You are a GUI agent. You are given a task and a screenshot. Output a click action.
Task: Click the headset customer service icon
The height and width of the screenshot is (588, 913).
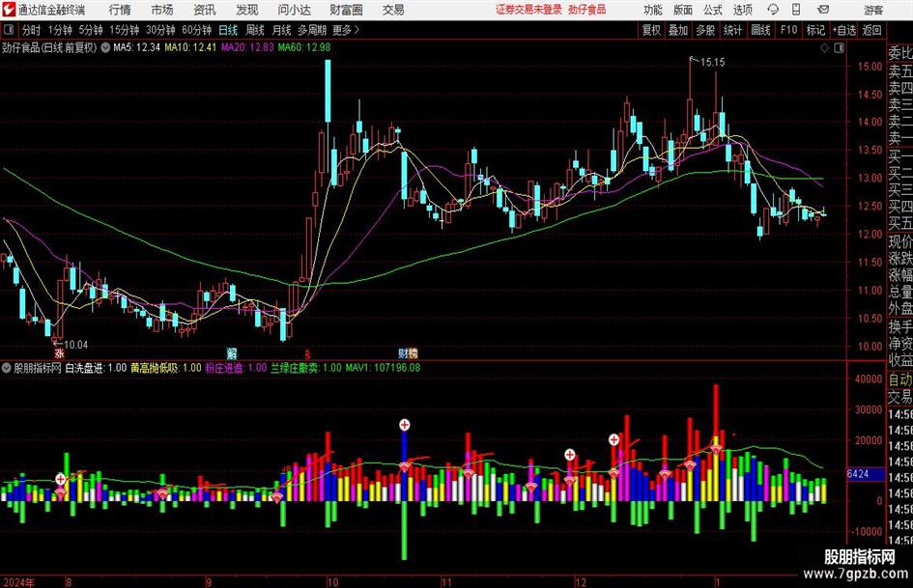point(773,10)
